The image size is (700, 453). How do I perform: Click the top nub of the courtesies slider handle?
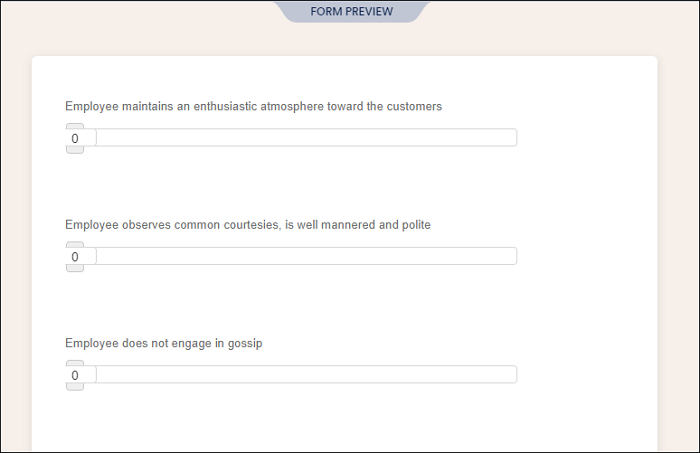pos(75,245)
